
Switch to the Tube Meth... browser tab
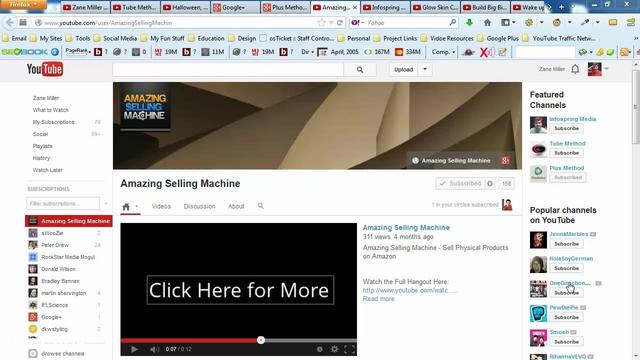pos(135,7)
